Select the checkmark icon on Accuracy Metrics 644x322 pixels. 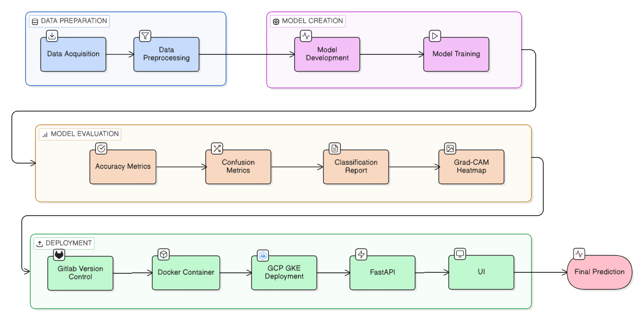[101, 148]
